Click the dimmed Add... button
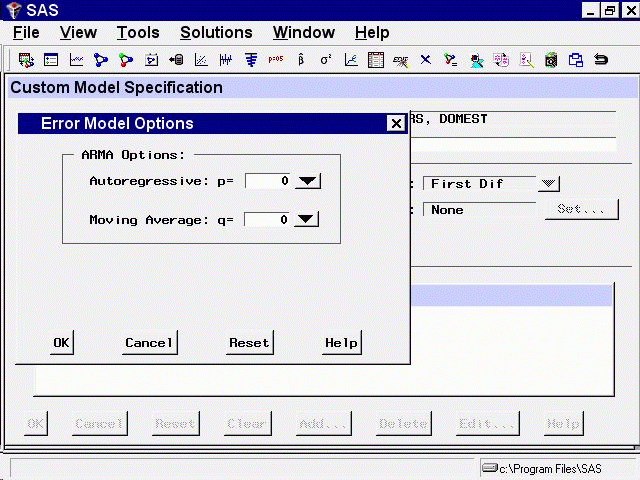This screenshot has height=480, width=640. point(323,424)
